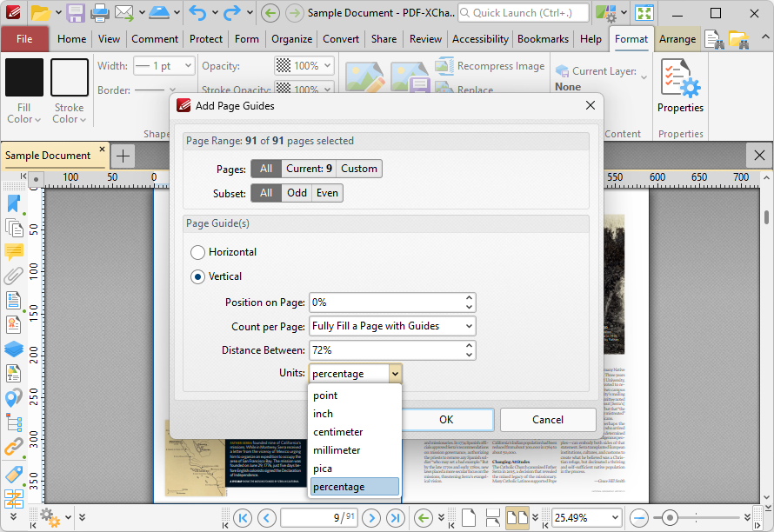Open the File menu
Viewport: 774px width, 532px height.
pyautogui.click(x=24, y=39)
